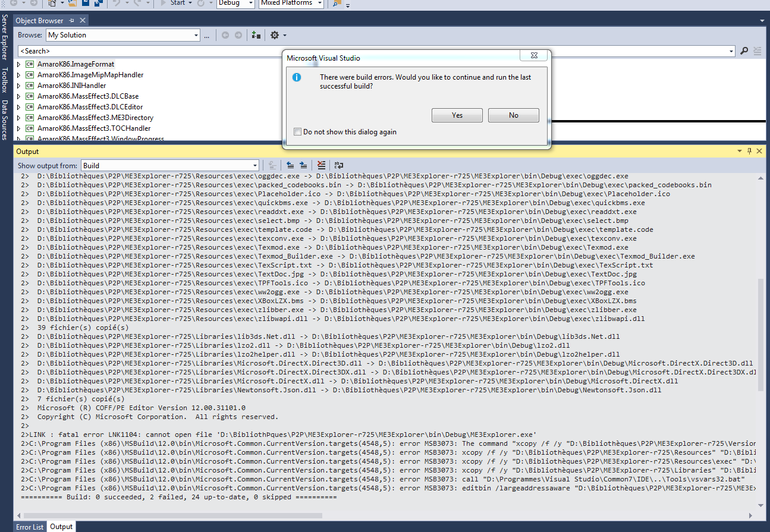Click Open File folder toolbar icon
The width and height of the screenshot is (770, 532).
point(72,3)
